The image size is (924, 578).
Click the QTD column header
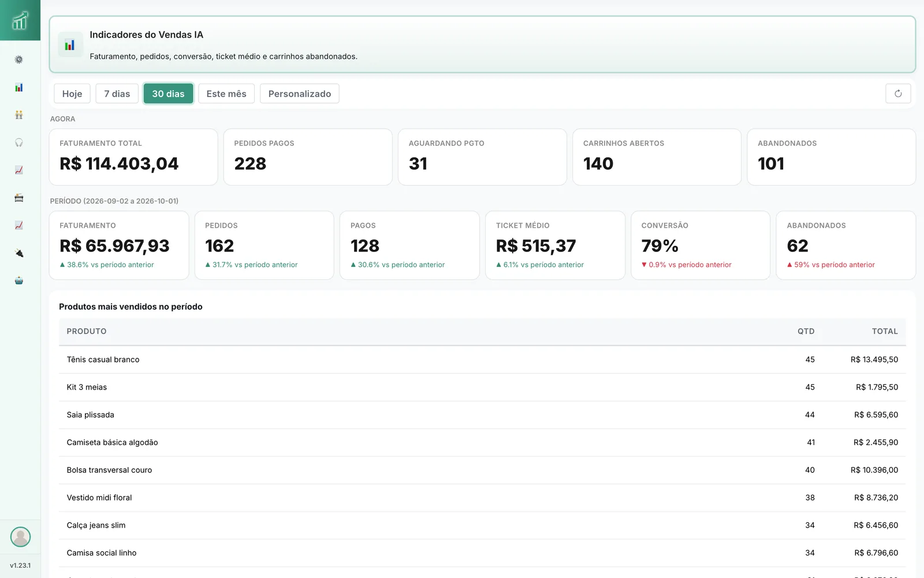point(806,331)
